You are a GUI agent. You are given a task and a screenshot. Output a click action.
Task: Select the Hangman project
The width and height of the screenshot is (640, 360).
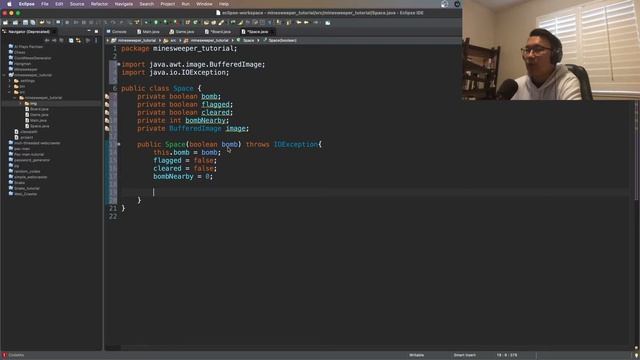click(22, 64)
